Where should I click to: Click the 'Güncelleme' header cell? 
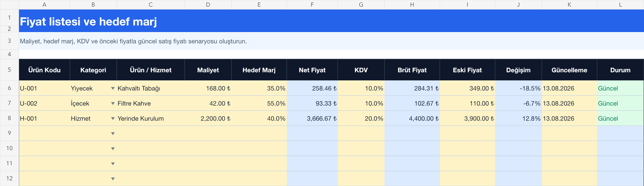(569, 70)
